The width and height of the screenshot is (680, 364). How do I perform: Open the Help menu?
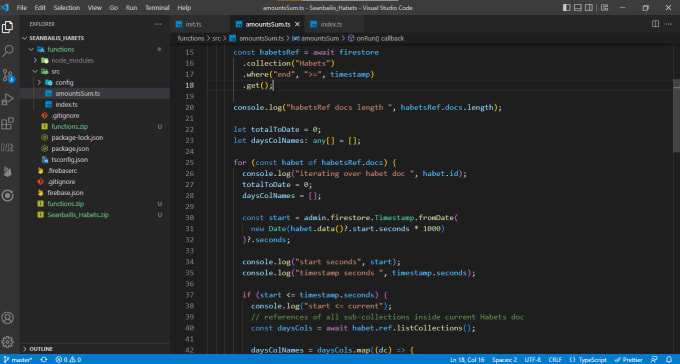pos(184,8)
